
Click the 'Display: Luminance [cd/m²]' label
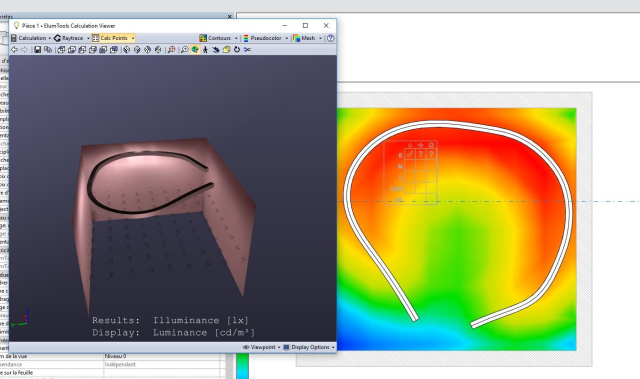click(x=173, y=332)
